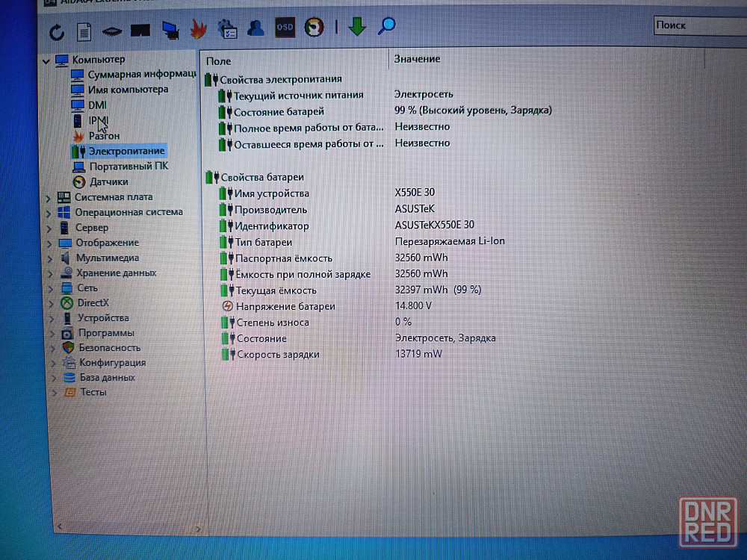Expand the DirectX tree node
The height and width of the screenshot is (560, 747).
[52, 303]
